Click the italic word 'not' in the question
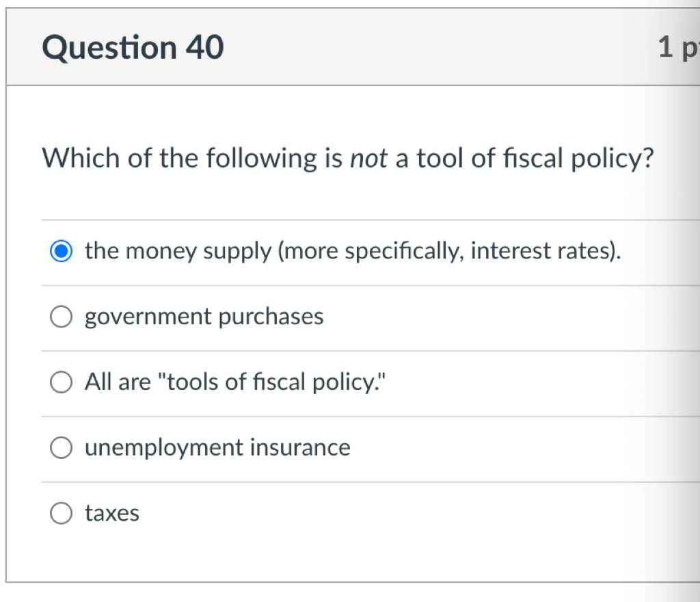Image resolution: width=700 pixels, height=602 pixels. tap(369, 159)
